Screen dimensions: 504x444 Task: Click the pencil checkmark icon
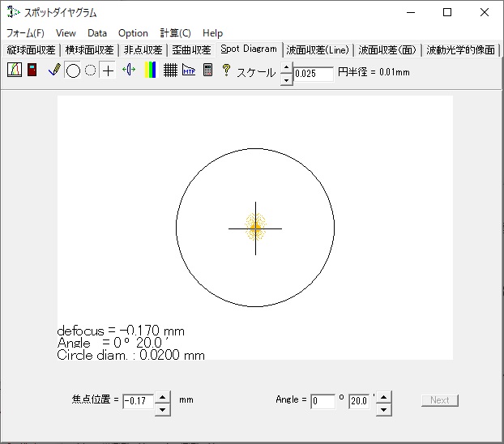[54, 70]
